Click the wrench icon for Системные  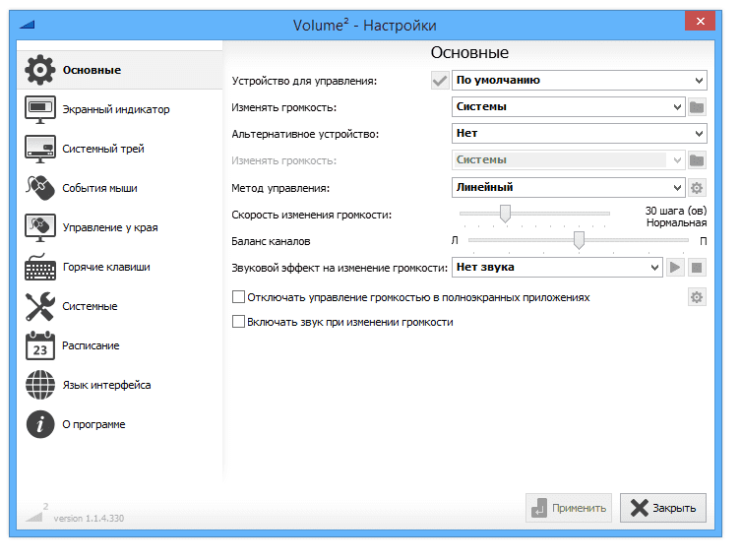[40, 306]
